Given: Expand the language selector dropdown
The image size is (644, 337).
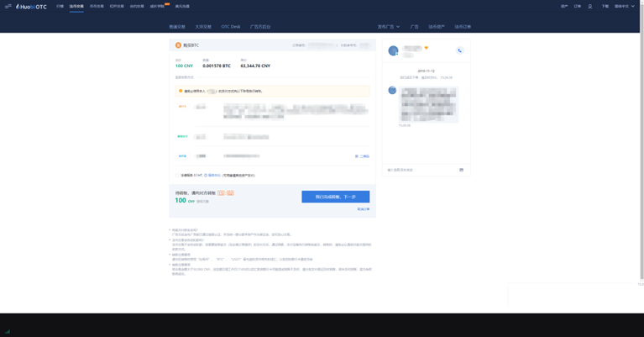Looking at the screenshot, I should coord(625,7).
